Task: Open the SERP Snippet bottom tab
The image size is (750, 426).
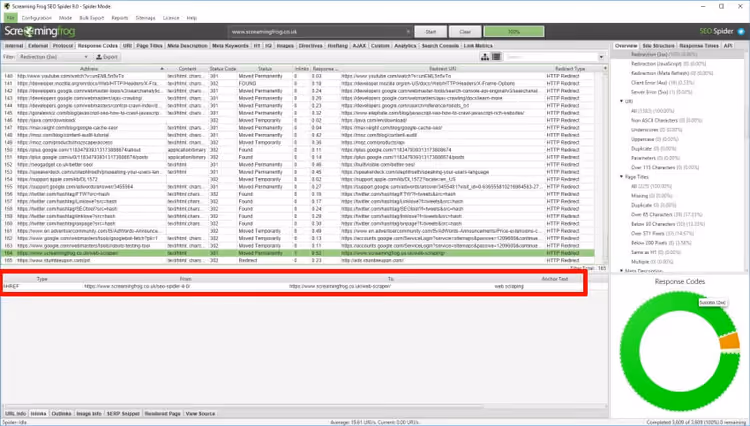Action: pos(123,414)
